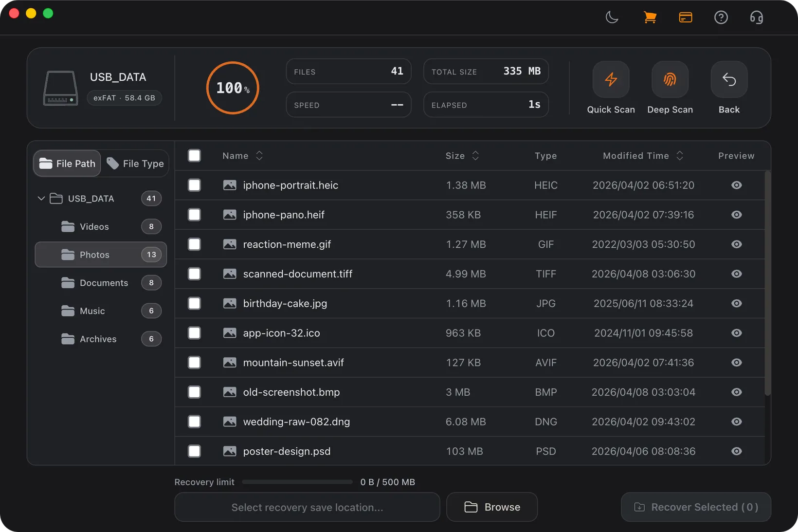Click the 100% scan progress ring
798x532 pixels.
point(233,88)
